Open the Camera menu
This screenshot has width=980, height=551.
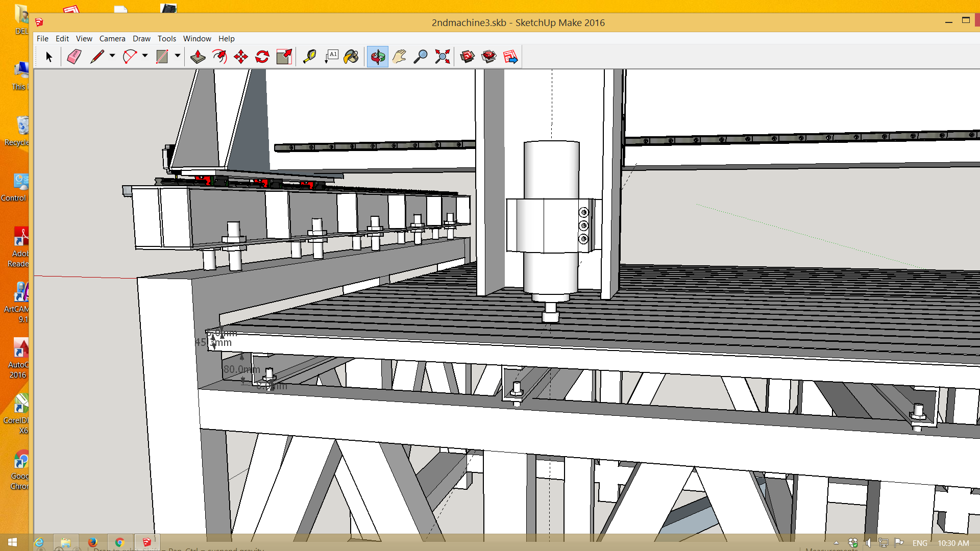(112, 39)
